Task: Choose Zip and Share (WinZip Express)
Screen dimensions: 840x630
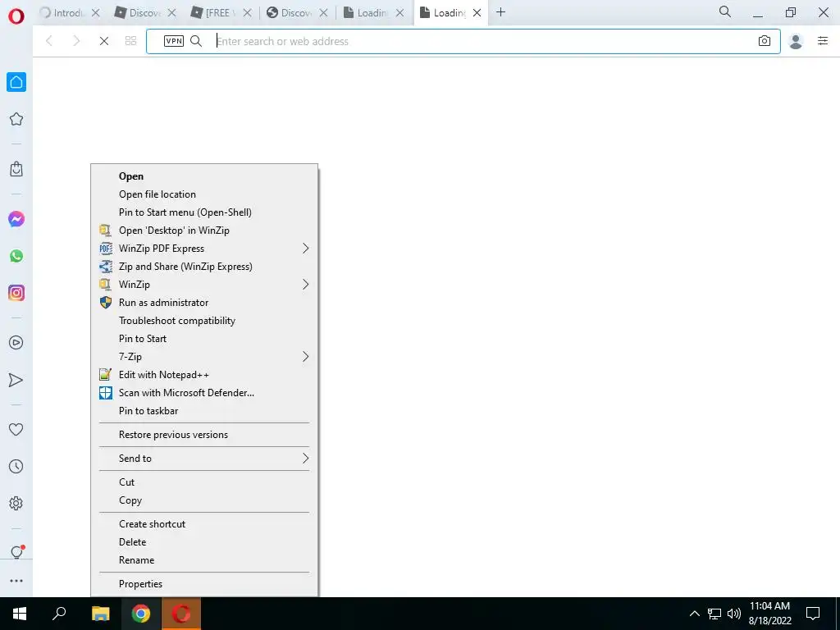Action: pos(204,267)
